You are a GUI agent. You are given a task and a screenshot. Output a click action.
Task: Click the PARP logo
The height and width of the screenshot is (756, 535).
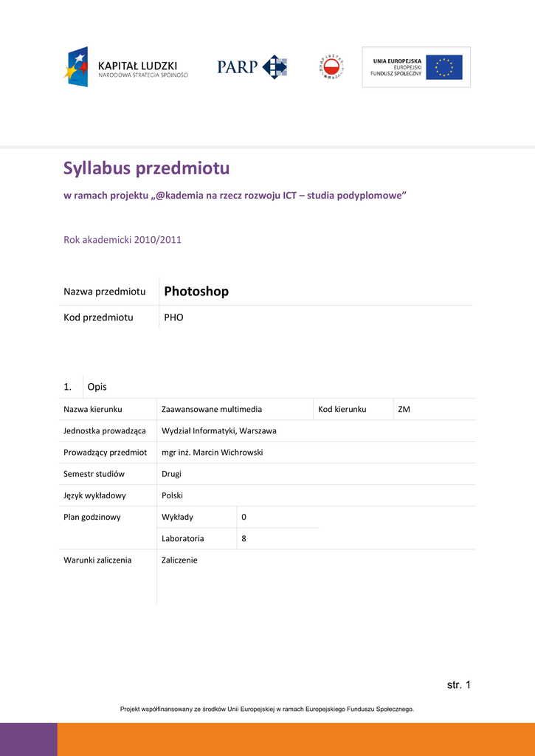[x=252, y=66]
